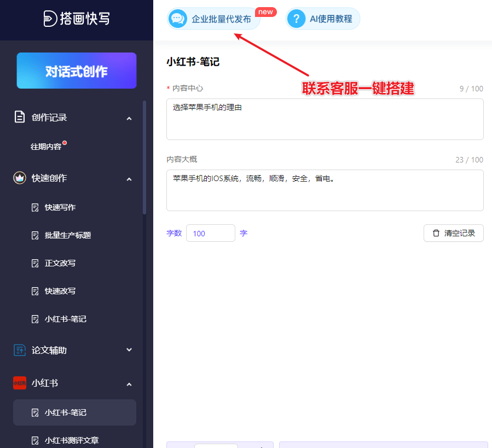Click the edit icon beside 快速改写
This screenshot has width=492, height=448.
pos(35,292)
